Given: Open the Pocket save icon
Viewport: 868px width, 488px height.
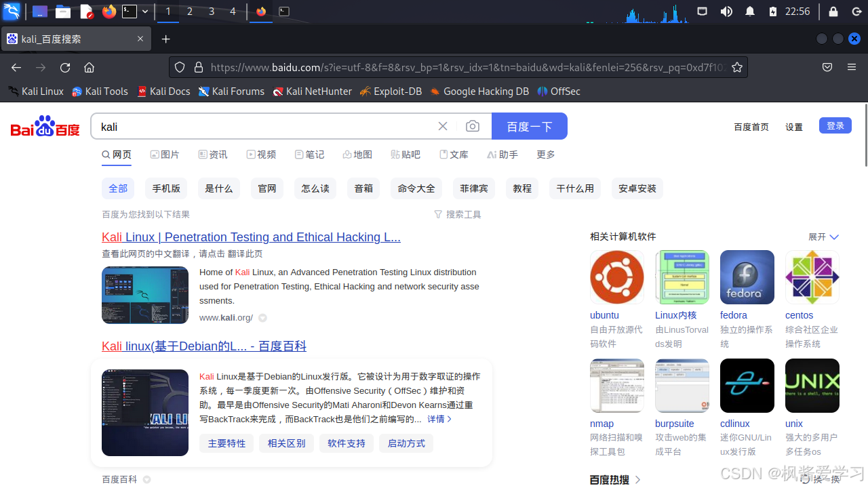Looking at the screenshot, I should pos(827,67).
